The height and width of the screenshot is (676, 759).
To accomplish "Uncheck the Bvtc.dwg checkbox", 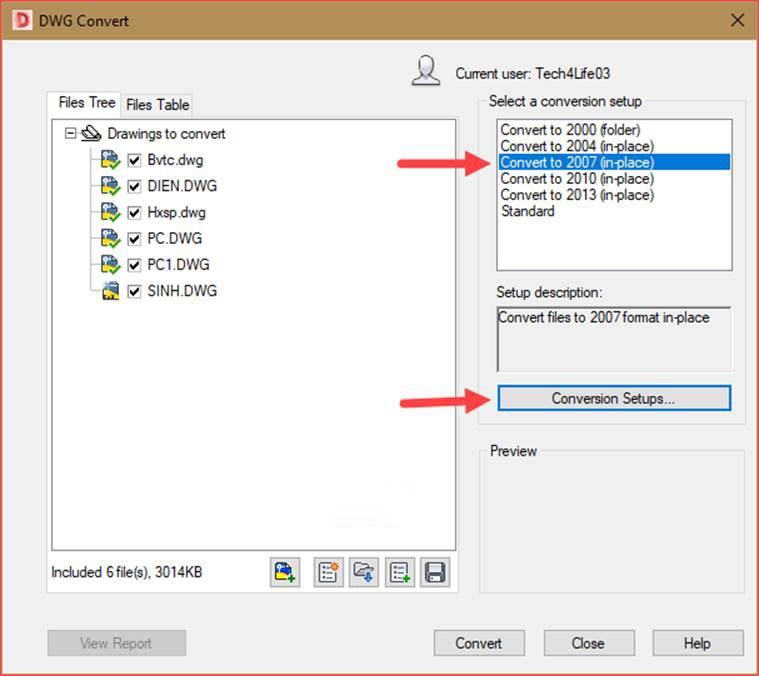I will [x=134, y=160].
